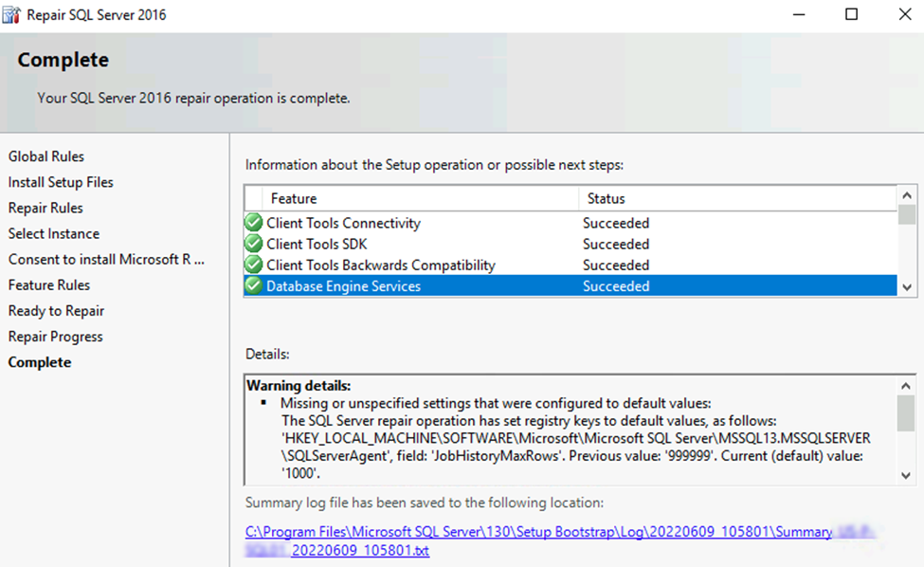The height and width of the screenshot is (567, 924).
Task: Maximize the Repair SQL Server 2016 window
Action: [x=852, y=14]
